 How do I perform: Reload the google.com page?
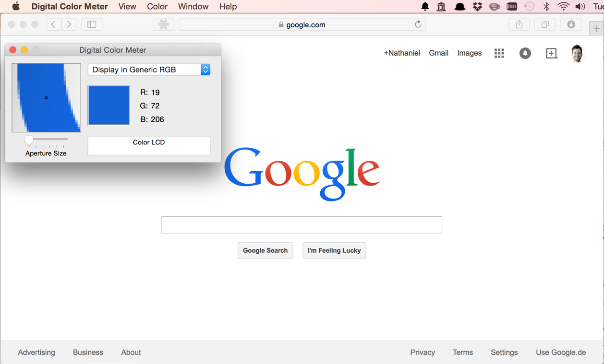(418, 24)
